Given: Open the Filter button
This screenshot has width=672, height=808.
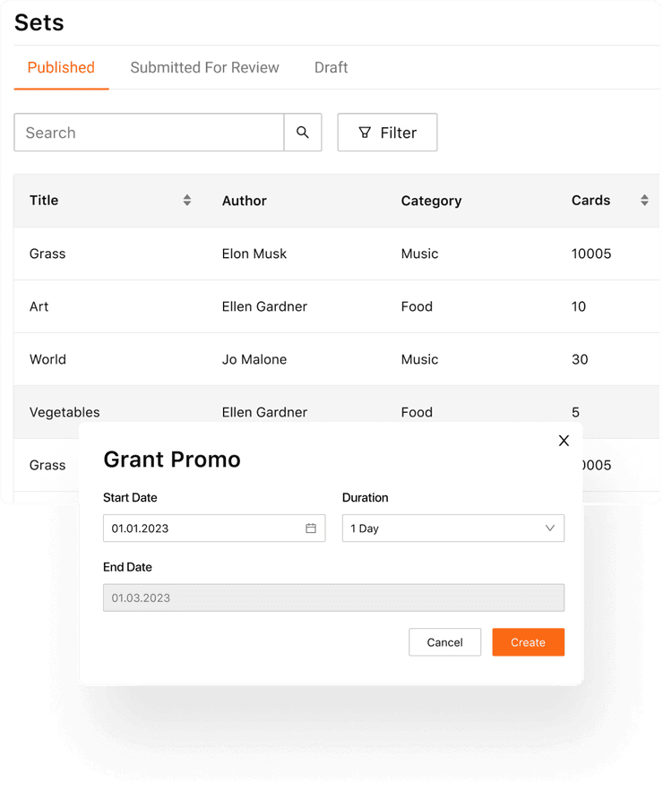Looking at the screenshot, I should (x=387, y=133).
